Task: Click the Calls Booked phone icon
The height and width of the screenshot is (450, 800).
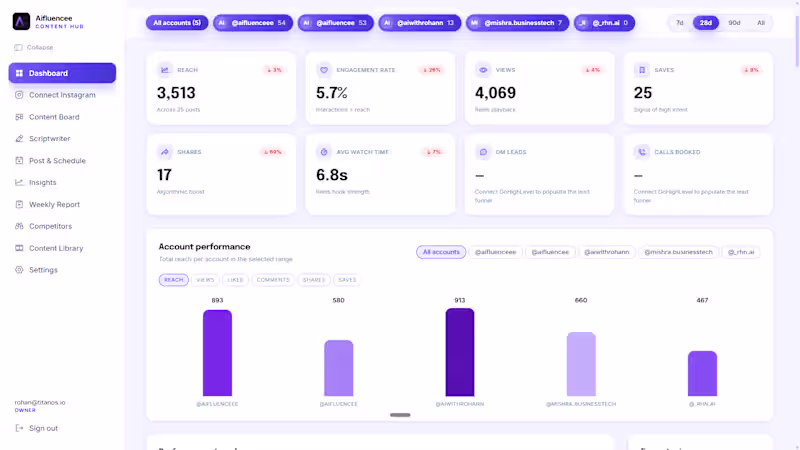Action: pyautogui.click(x=642, y=152)
